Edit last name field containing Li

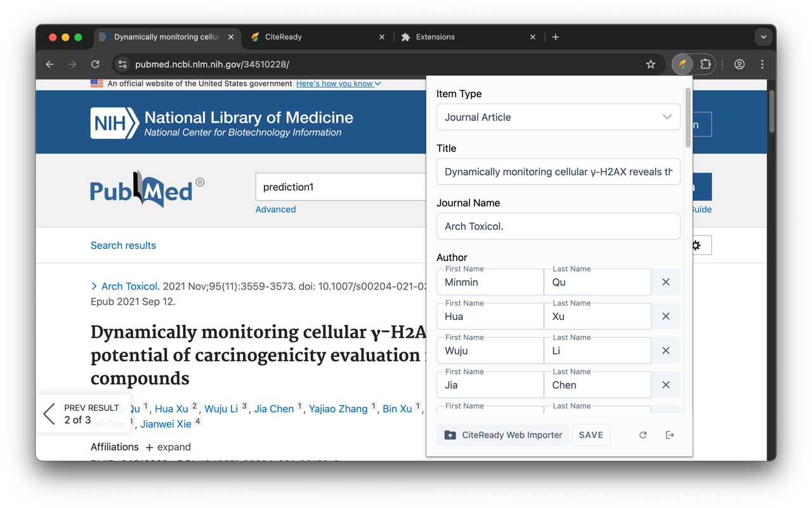pos(598,351)
